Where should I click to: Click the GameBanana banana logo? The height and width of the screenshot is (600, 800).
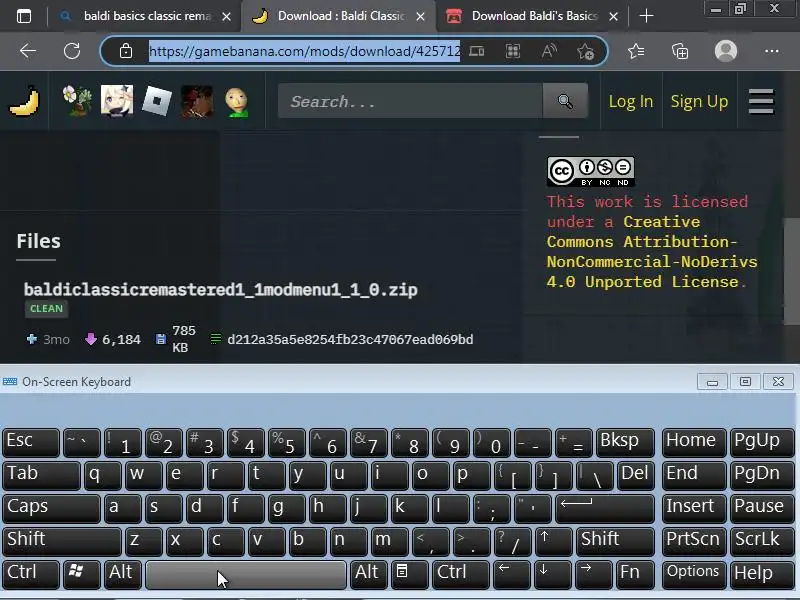click(24, 101)
